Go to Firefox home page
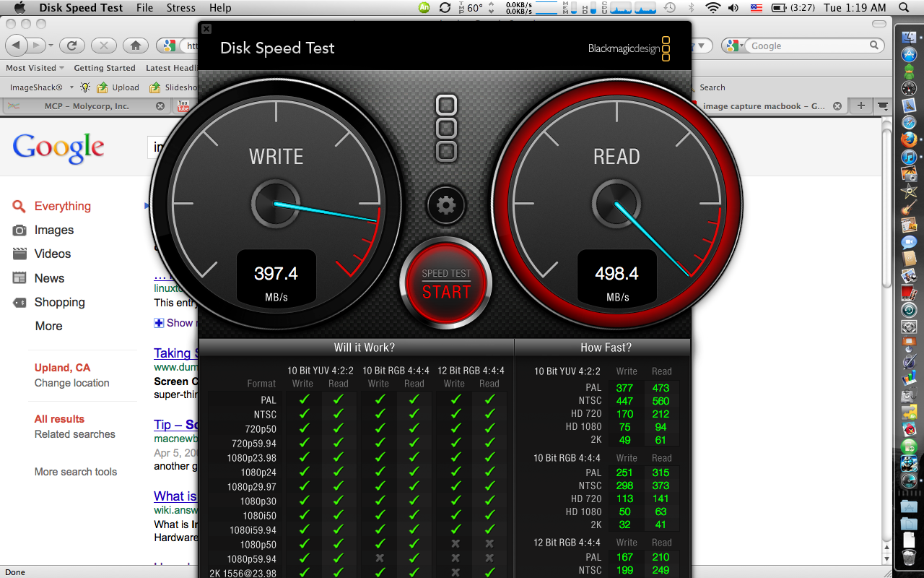Viewport: 924px width, 578px height. [135, 46]
